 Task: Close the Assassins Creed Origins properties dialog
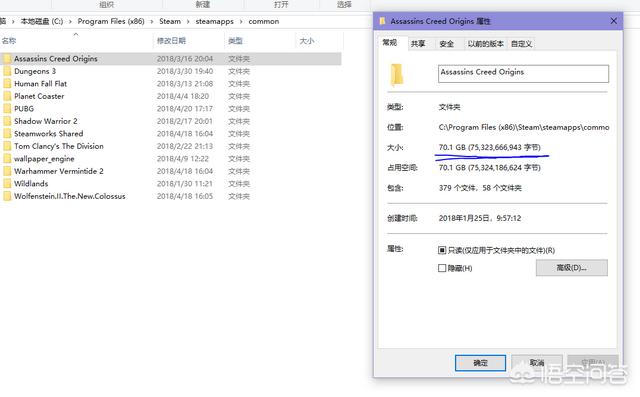[613, 21]
